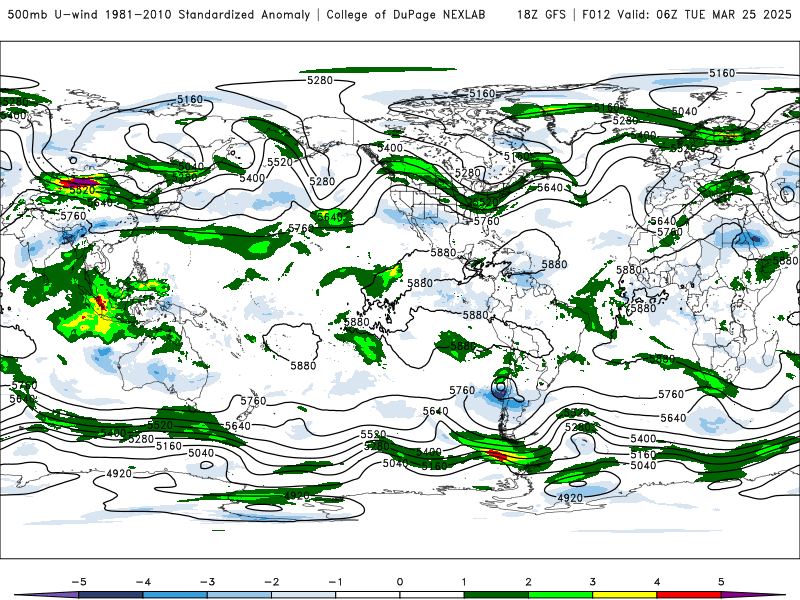Click the colorbar tick label '5'

721,582
